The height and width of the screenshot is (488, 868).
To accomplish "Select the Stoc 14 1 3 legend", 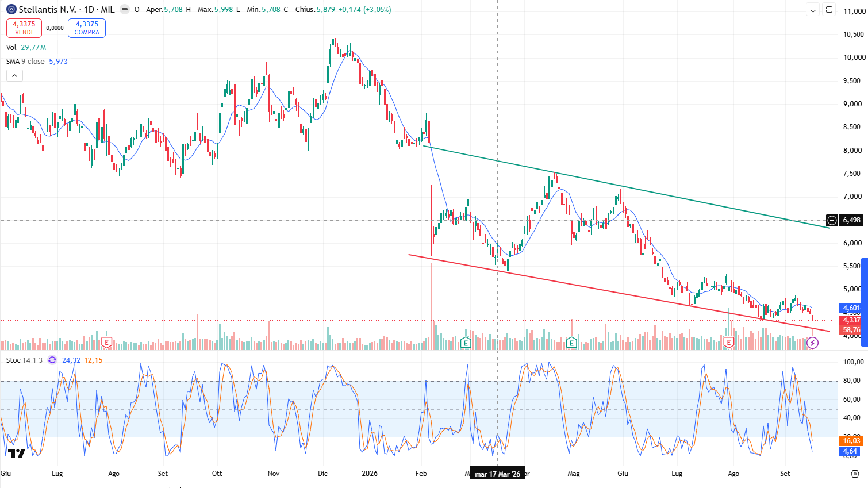I will tap(24, 360).
